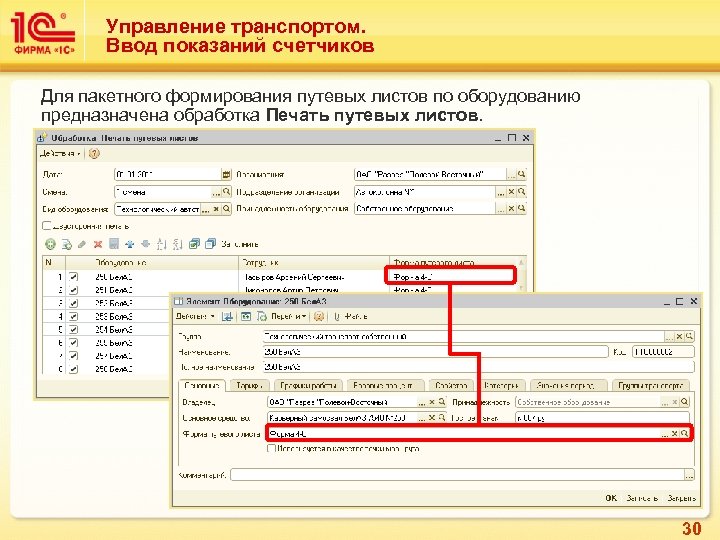The image size is (720, 540).
Task: Clear the Вид оборудования field with its X
Action: [216, 209]
